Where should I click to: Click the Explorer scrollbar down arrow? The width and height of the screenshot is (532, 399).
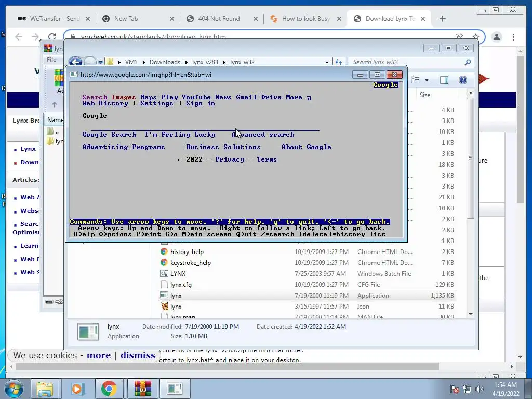coord(471,314)
